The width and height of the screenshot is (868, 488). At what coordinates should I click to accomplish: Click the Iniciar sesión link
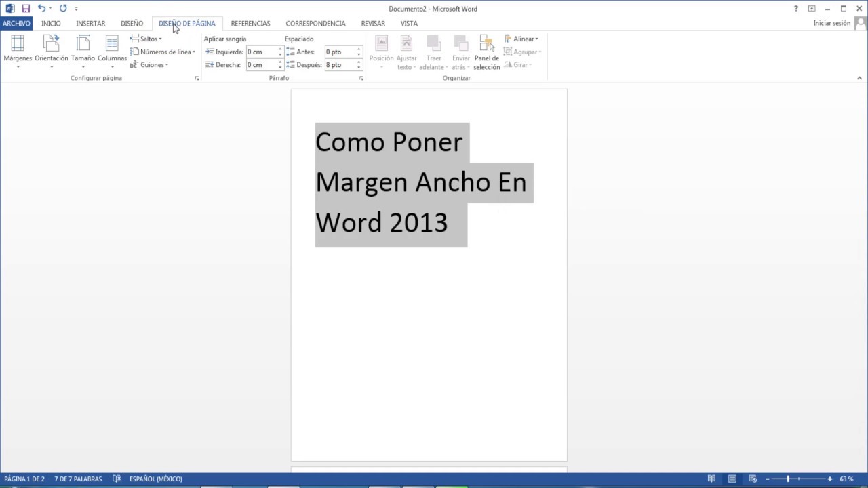click(x=831, y=23)
